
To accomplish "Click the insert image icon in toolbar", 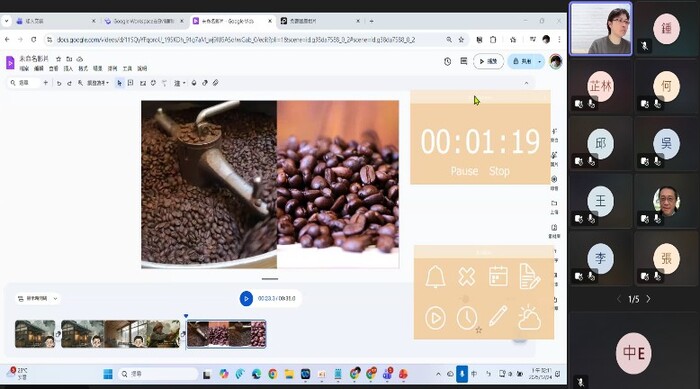I will 143,83.
